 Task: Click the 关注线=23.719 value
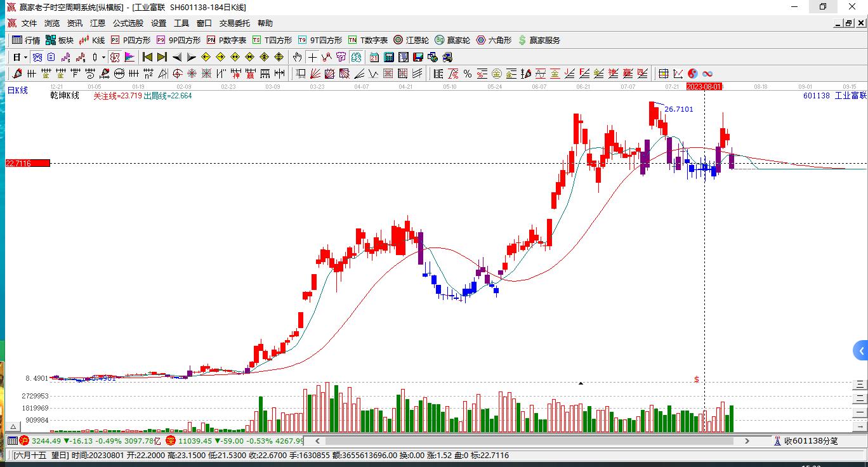click(117, 96)
